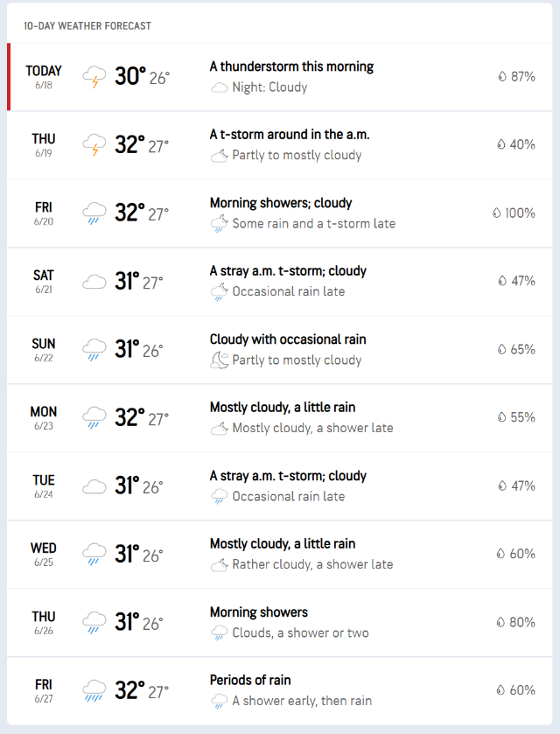Open the Monday 6/23 forecast details
This screenshot has width=560, height=734.
(x=280, y=418)
